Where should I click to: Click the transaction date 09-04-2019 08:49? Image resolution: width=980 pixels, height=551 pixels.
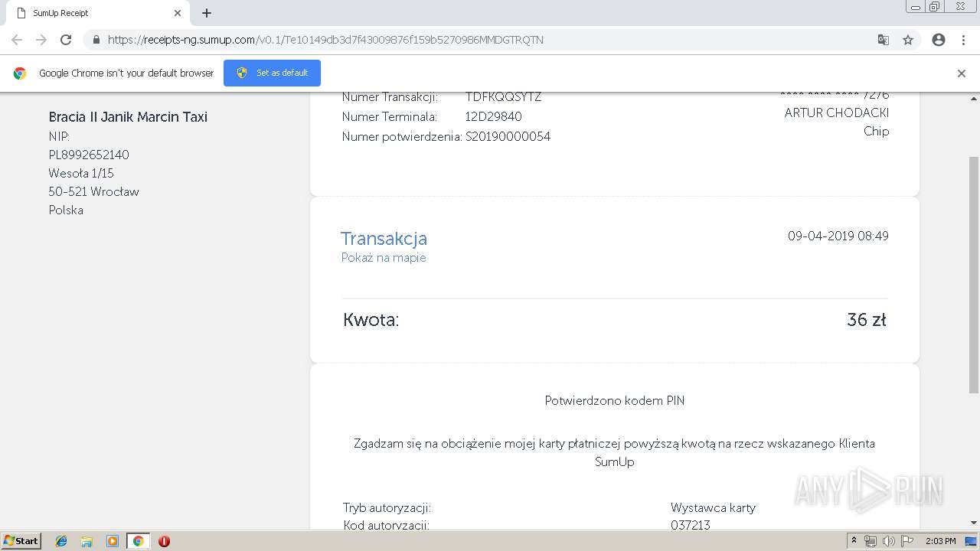pyautogui.click(x=838, y=236)
